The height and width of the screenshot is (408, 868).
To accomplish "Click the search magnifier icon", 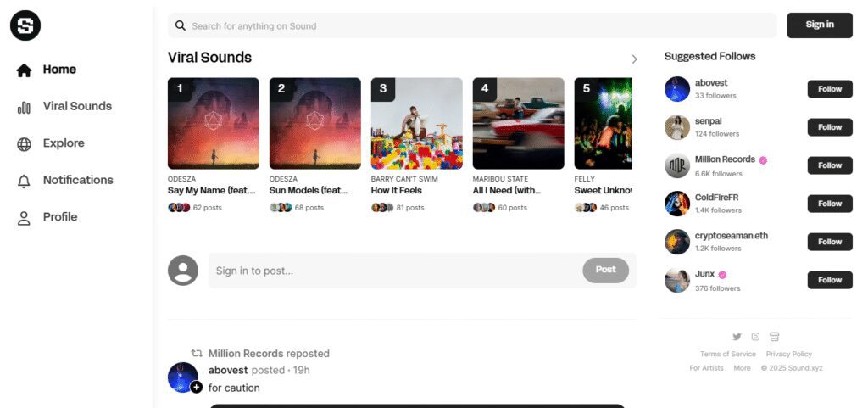I will (181, 25).
